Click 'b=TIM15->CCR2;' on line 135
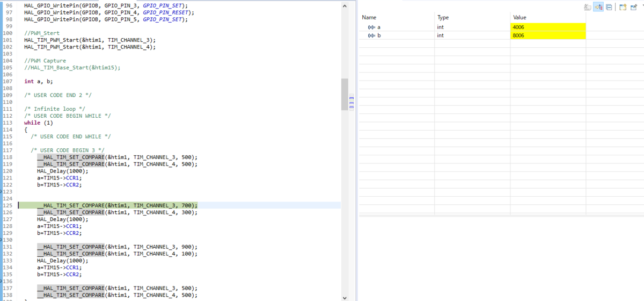 tap(60, 274)
